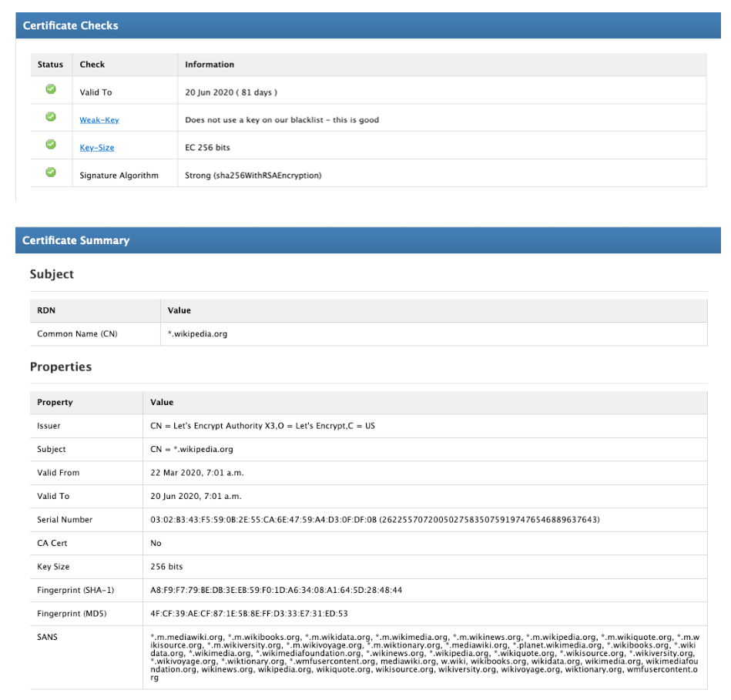
Task: Click the Issuer property label
Action: 49,426
